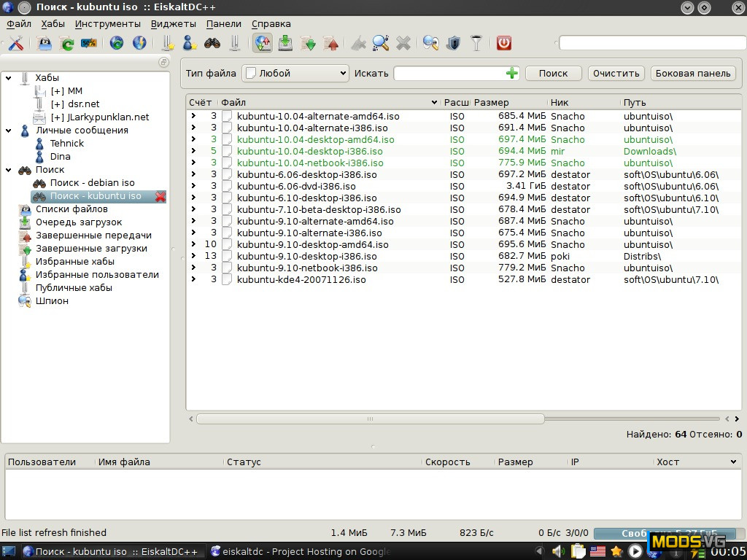This screenshot has height=560, width=747.
Task: Expand the kubuntu-9.10-desktop-i386.iso result row
Action: coord(193,257)
